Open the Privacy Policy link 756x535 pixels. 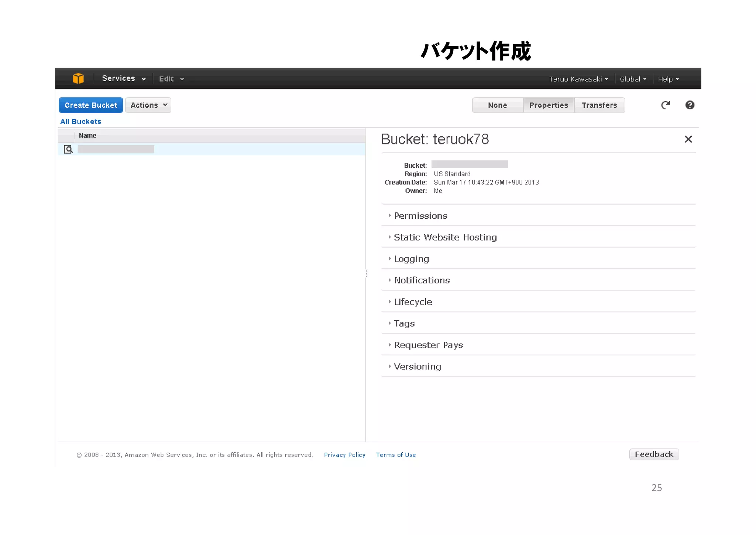click(x=344, y=455)
